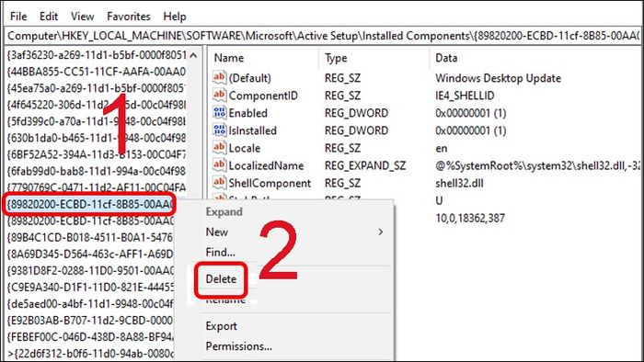644x362 pixels.
Task: Select the LocalizedName value name
Action: (x=266, y=165)
